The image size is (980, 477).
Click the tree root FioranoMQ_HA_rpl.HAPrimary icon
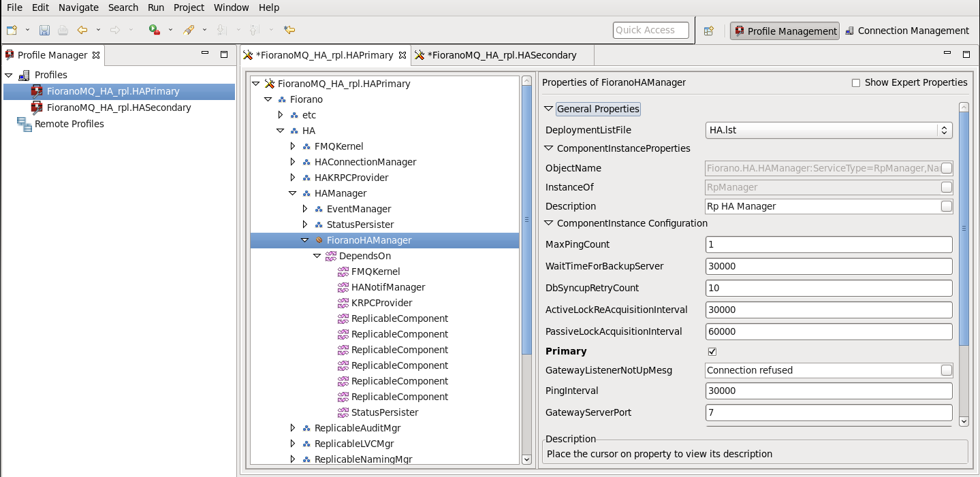pos(269,84)
